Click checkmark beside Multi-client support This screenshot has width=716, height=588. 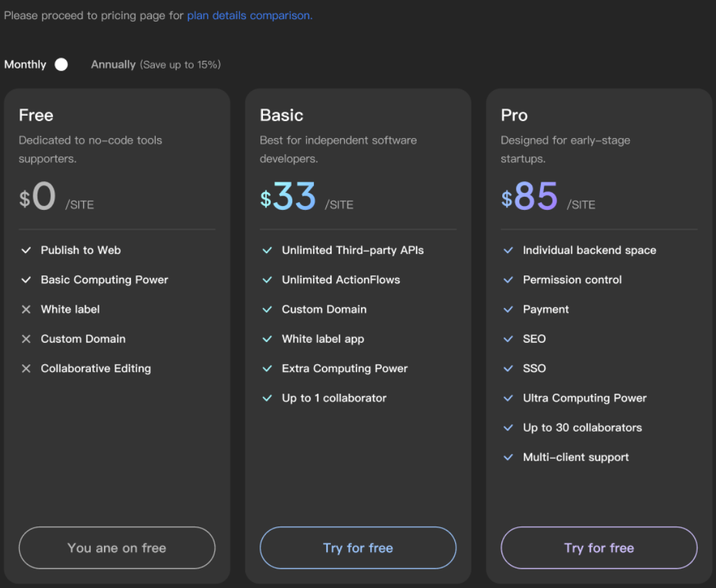508,457
